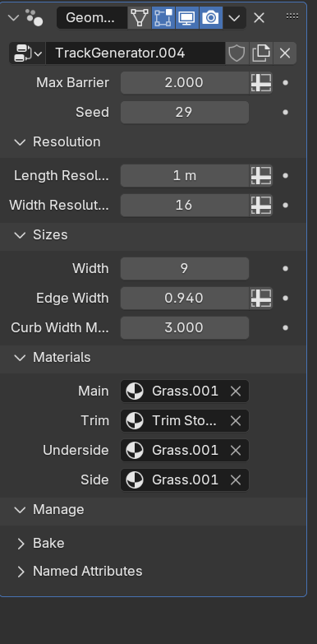Unlink the TrackGenerator.004 node group
This screenshot has width=317, height=644.
point(285,53)
